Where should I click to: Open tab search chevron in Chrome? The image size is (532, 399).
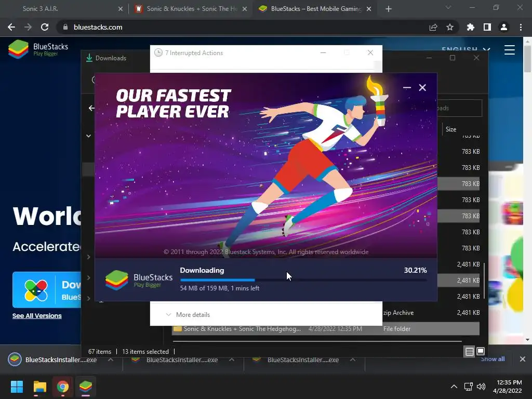(448, 7)
